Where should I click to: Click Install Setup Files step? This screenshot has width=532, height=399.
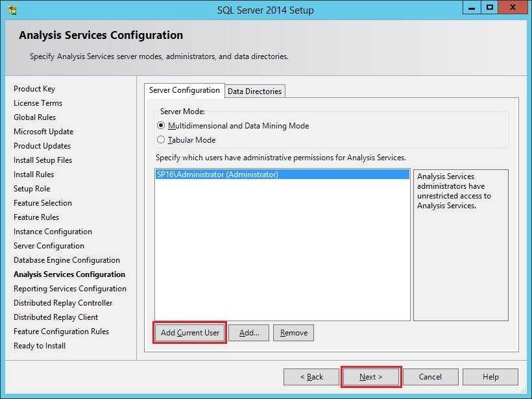click(x=43, y=160)
